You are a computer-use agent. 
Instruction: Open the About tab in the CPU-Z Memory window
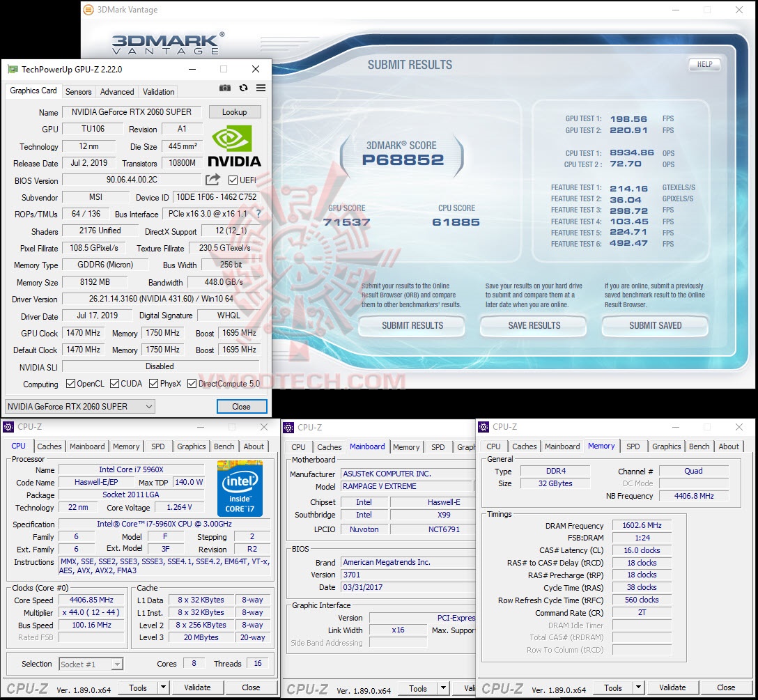[x=729, y=446]
